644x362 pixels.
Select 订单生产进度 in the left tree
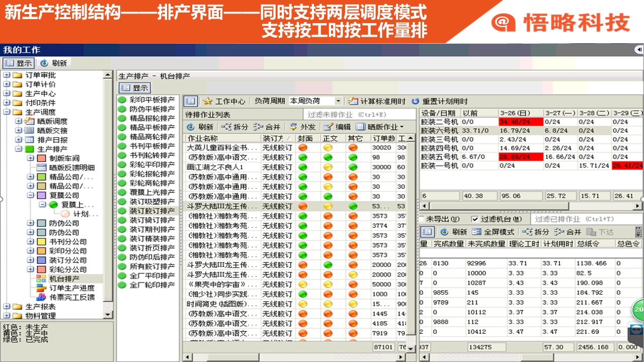tap(71, 288)
